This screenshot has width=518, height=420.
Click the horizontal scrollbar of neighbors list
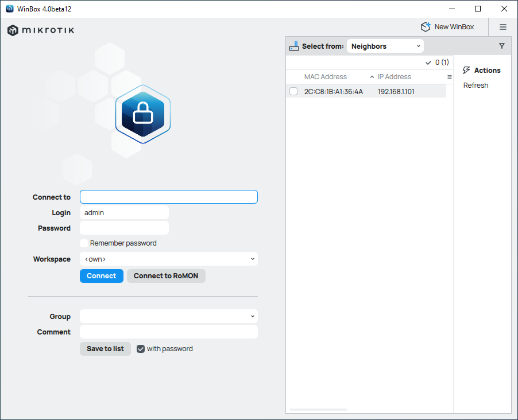point(318,410)
